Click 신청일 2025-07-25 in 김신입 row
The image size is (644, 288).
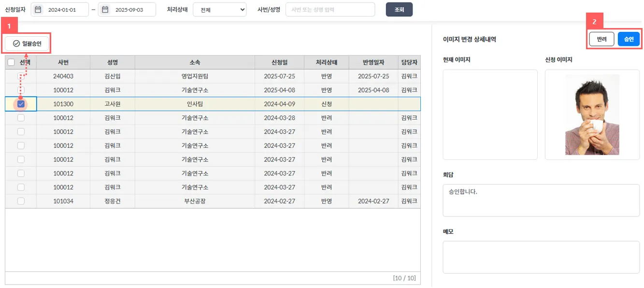coord(279,76)
